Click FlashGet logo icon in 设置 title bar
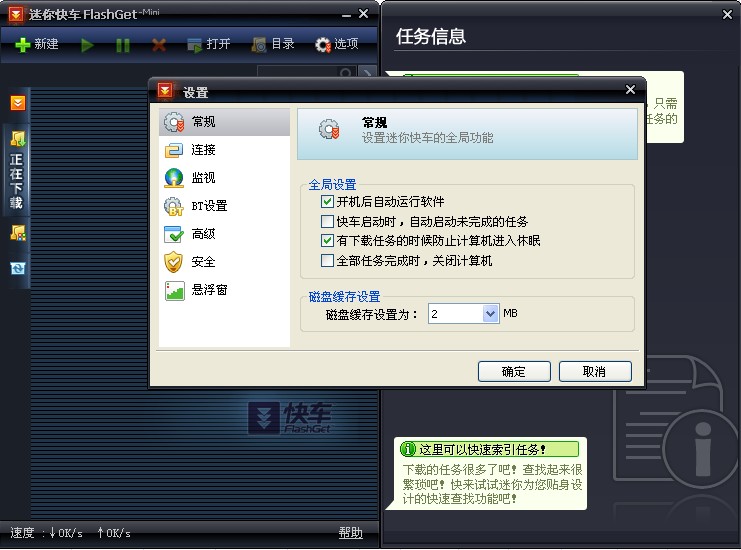 165,90
